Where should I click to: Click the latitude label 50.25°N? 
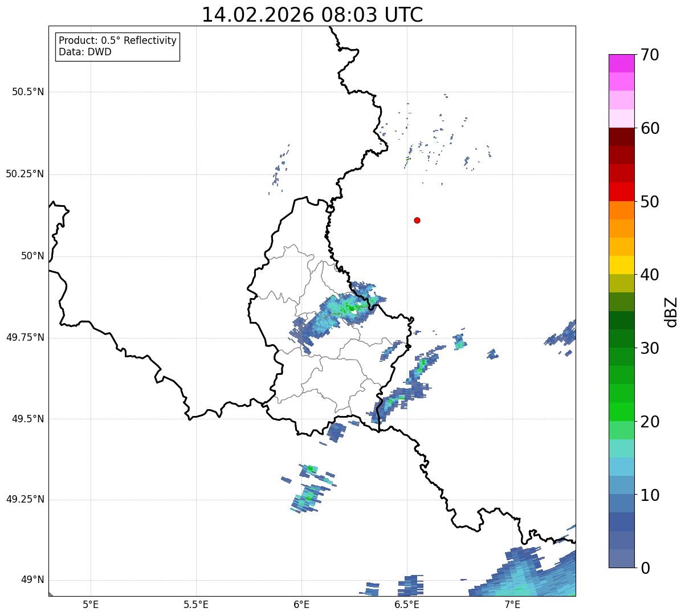click(25, 174)
